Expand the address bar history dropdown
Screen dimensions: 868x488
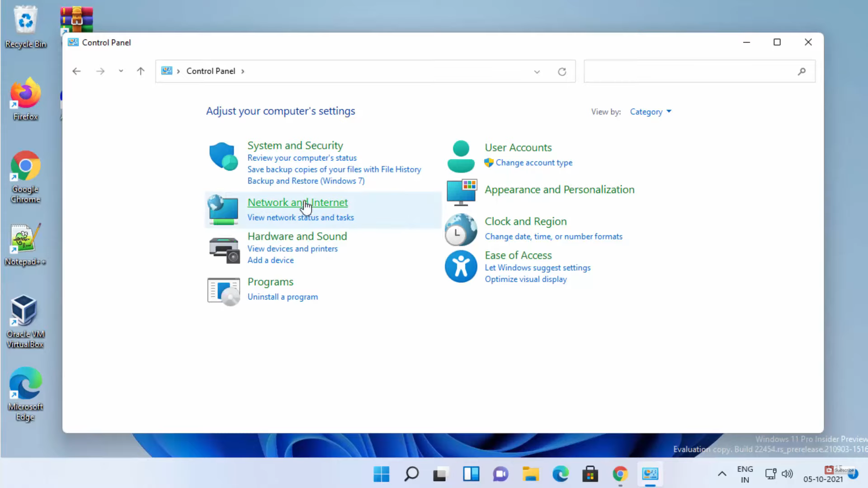537,72
